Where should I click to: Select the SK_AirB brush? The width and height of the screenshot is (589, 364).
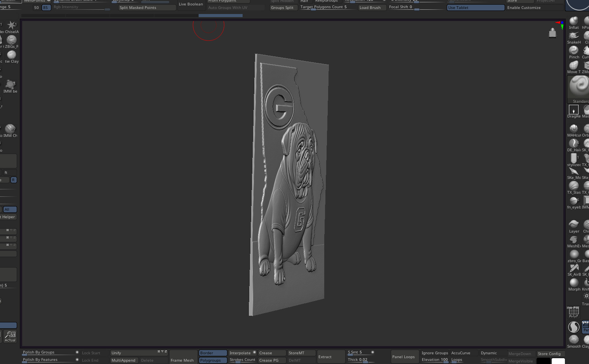click(x=574, y=270)
